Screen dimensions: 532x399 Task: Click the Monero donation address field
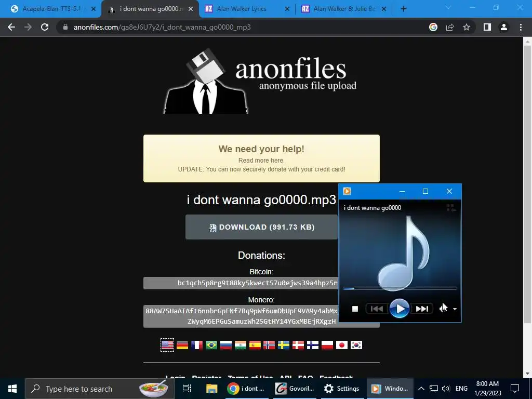pyautogui.click(x=241, y=316)
